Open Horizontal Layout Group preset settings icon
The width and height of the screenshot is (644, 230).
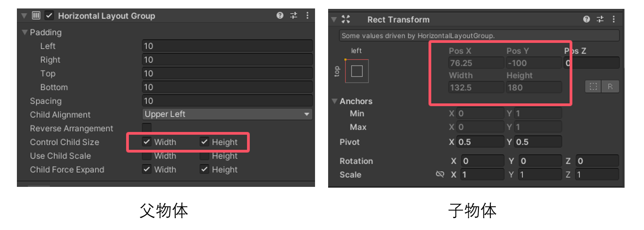pos(293,16)
